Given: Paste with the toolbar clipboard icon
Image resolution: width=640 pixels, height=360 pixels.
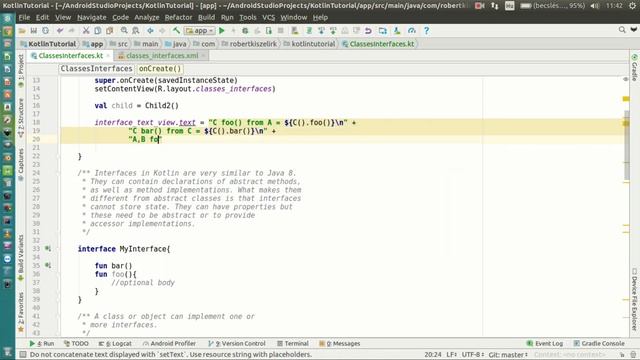Looking at the screenshot, I should tap(109, 31).
